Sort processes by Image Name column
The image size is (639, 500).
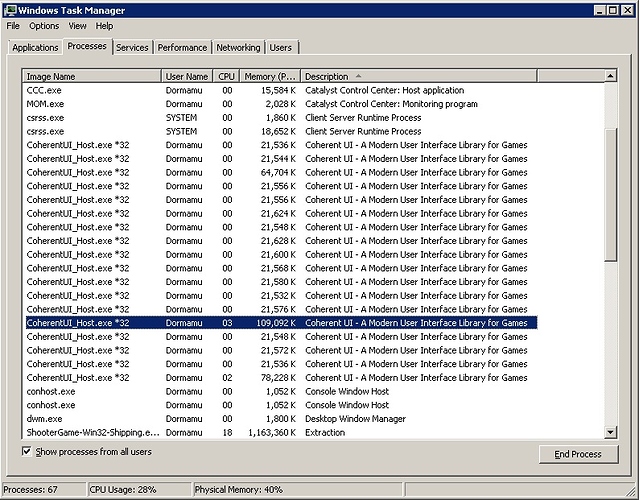click(90, 76)
